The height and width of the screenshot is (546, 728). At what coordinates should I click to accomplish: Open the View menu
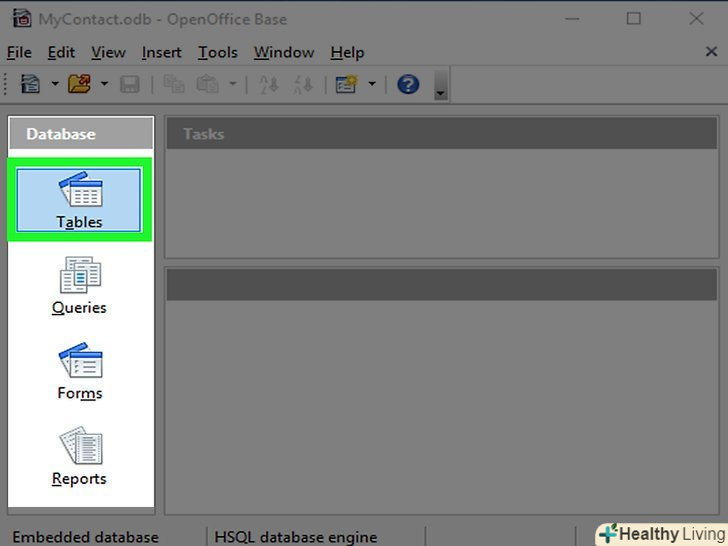tap(108, 52)
